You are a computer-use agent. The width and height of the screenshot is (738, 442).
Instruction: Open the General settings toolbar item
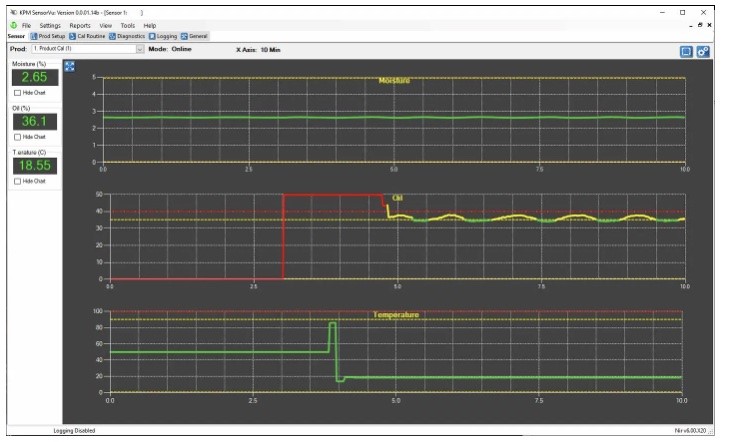(194, 36)
